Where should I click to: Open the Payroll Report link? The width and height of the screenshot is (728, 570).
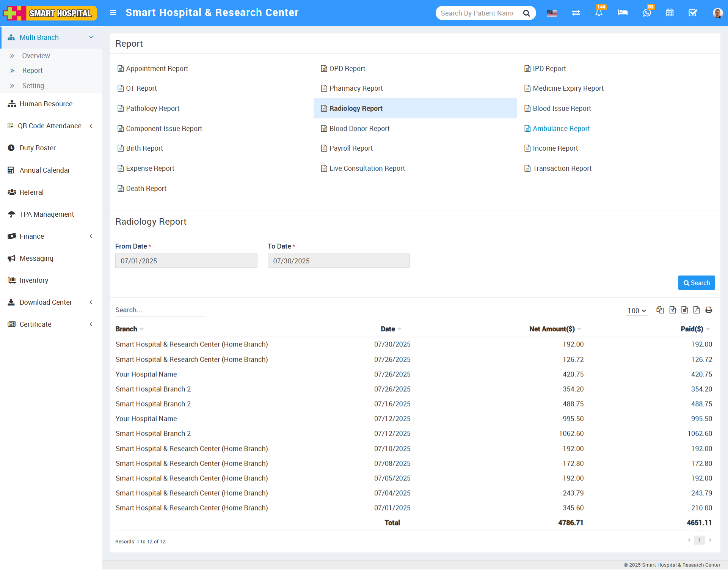(x=347, y=148)
